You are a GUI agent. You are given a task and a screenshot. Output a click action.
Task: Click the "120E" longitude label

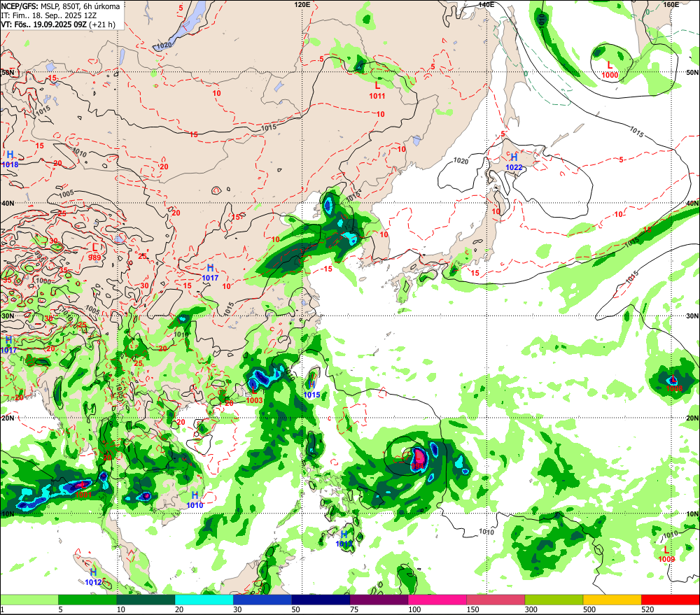click(x=302, y=4)
